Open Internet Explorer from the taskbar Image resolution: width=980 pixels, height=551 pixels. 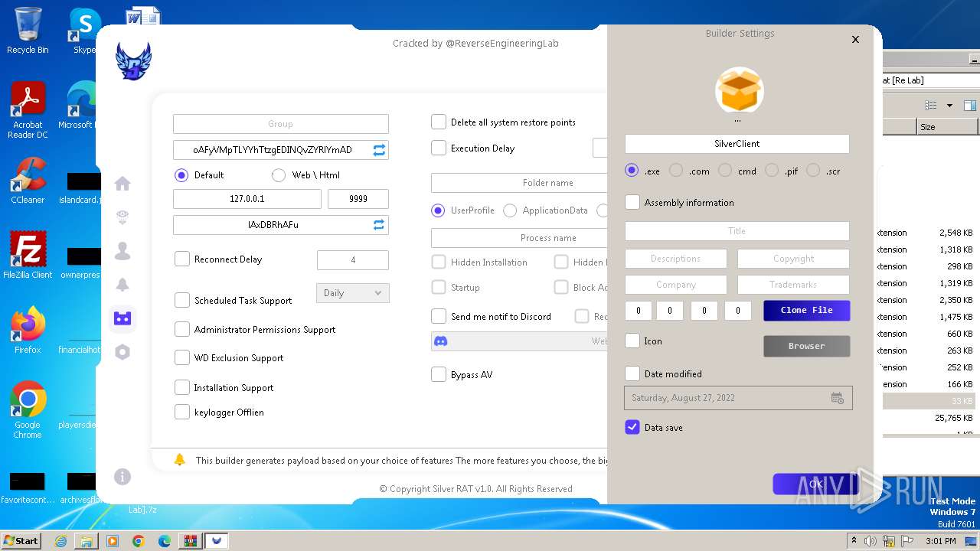[x=60, y=541]
